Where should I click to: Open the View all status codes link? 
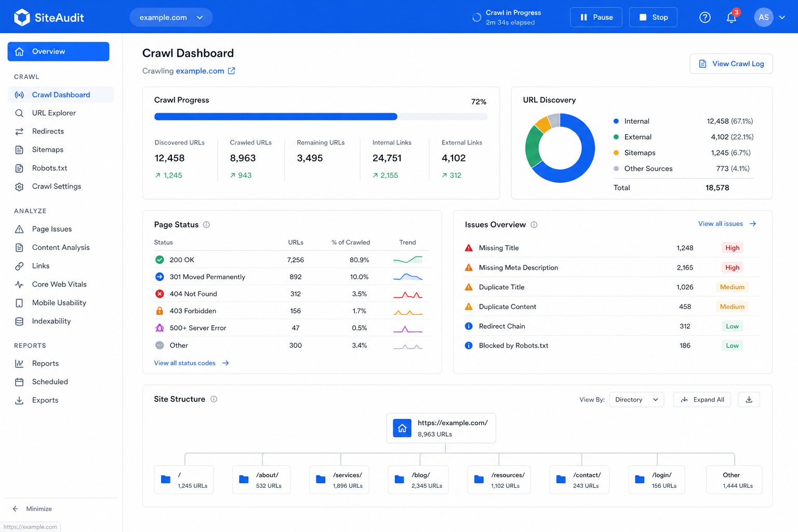coord(191,363)
